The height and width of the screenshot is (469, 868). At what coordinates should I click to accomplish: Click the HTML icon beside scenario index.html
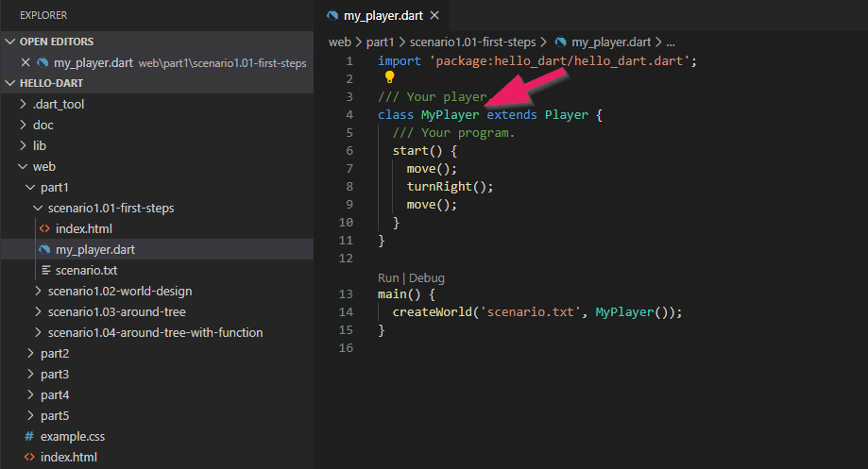(x=44, y=229)
